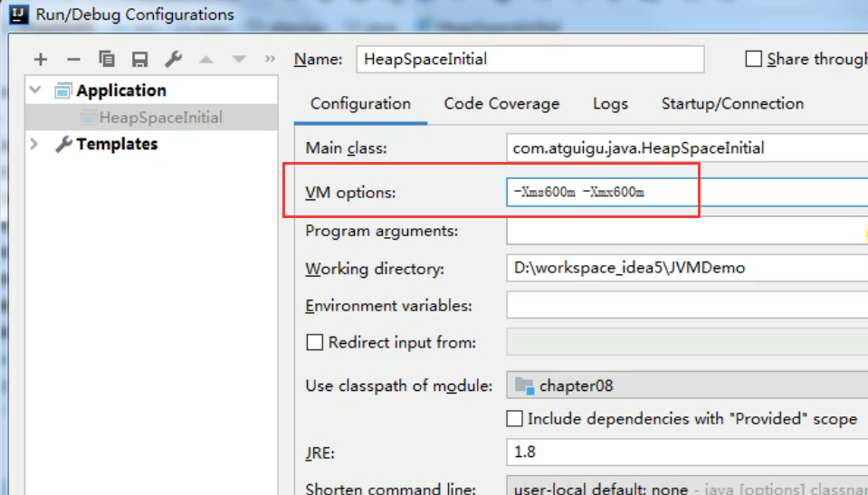Open the JRE 1.8 combo box
The image size is (868, 495).
click(687, 452)
